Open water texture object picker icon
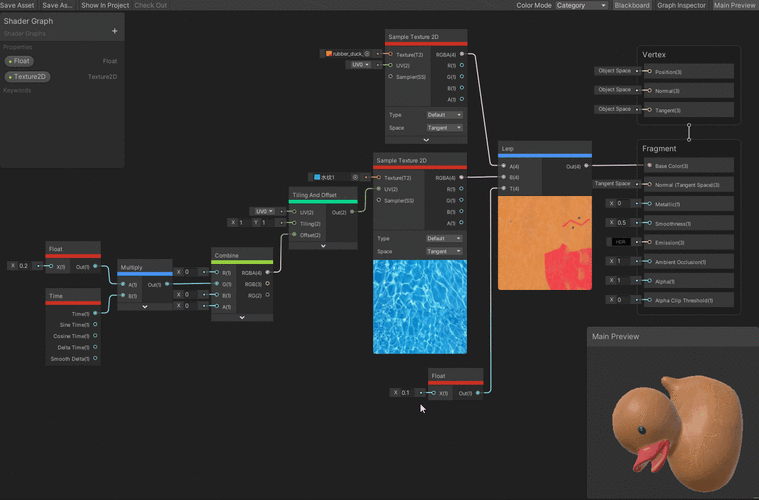 point(355,177)
